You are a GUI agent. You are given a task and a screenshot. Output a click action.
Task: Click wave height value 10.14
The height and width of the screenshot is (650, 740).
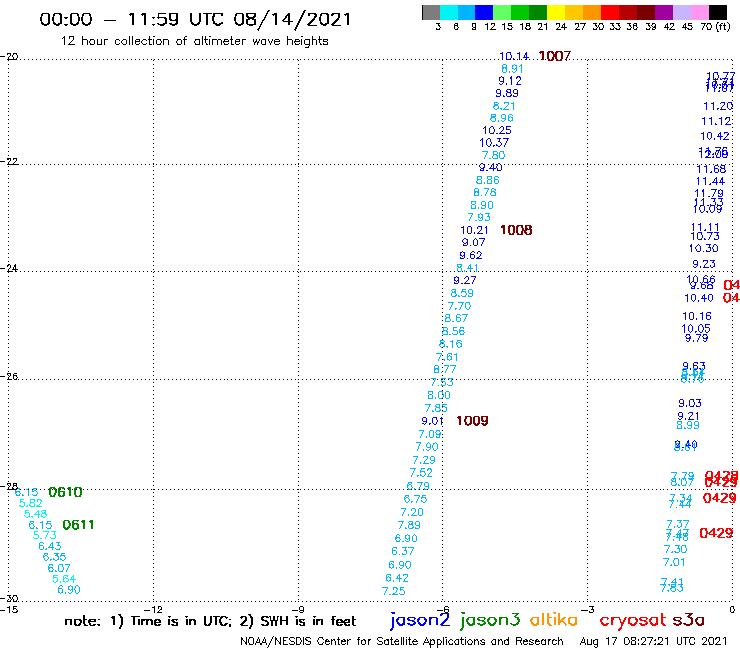click(514, 56)
